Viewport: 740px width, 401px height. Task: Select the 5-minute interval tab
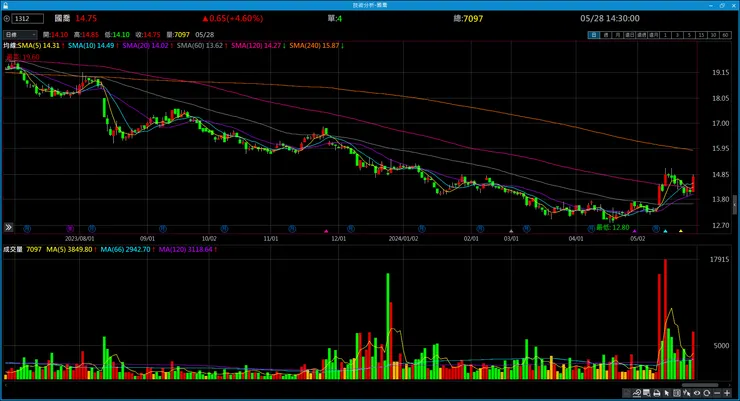(689, 35)
